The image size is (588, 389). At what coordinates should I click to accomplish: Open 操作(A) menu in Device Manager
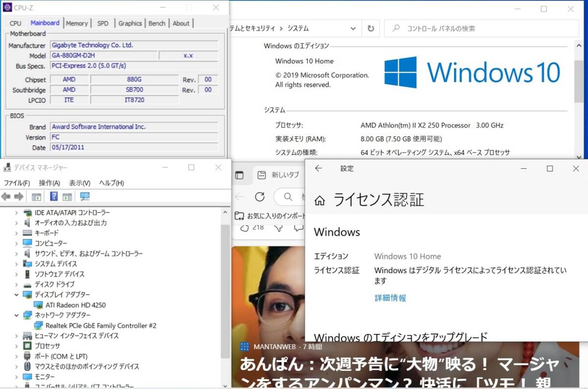click(49, 183)
